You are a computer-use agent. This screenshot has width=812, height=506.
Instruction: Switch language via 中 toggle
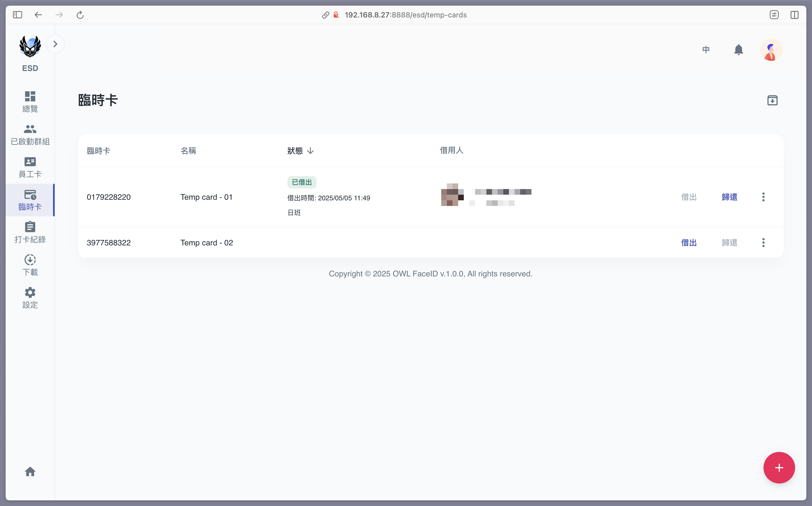click(706, 50)
